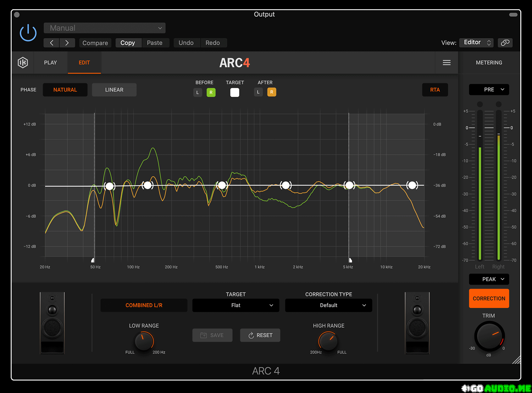Viewport: 532px width, 393px height.
Task: Open the PEAK meter type dropdown
Action: tap(489, 279)
